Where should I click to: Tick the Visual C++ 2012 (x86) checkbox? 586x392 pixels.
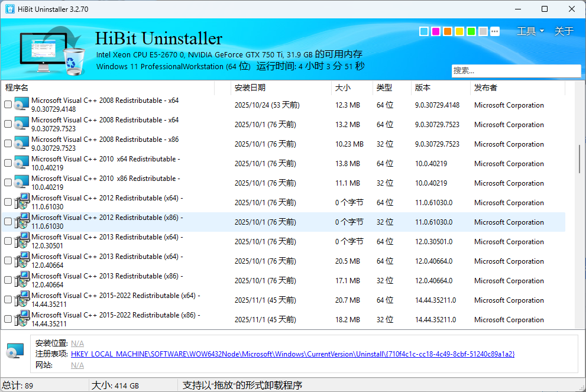(x=8, y=222)
